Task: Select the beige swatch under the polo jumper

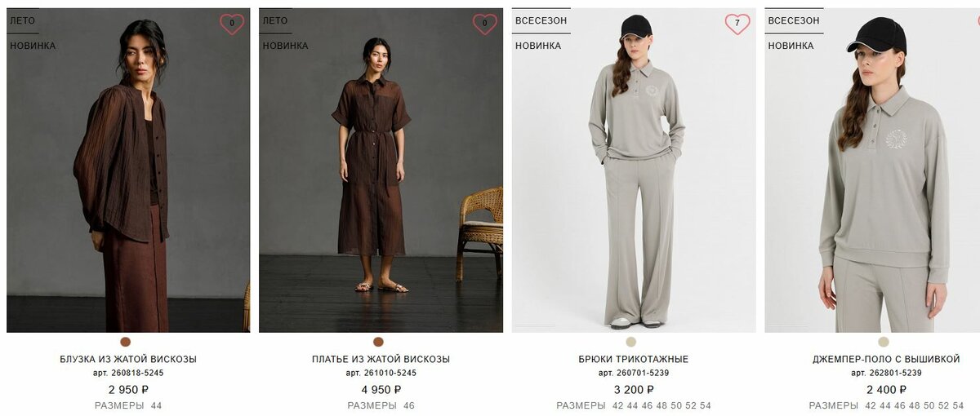Action: tap(884, 342)
